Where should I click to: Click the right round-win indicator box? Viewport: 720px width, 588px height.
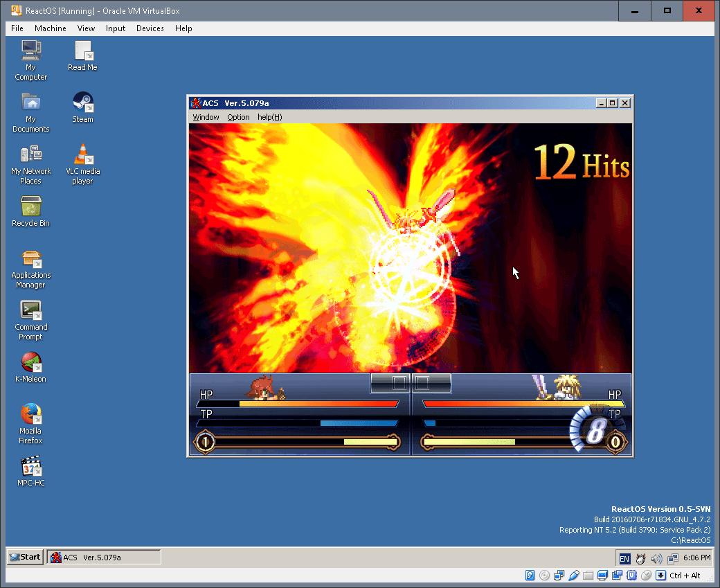[422, 383]
